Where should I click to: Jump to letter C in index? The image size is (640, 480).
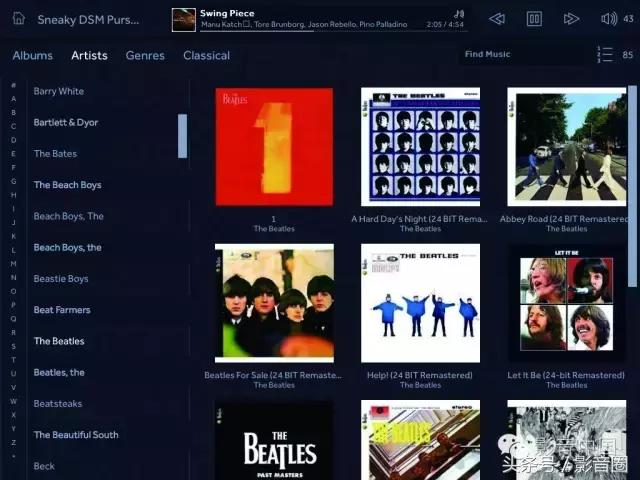click(x=13, y=126)
